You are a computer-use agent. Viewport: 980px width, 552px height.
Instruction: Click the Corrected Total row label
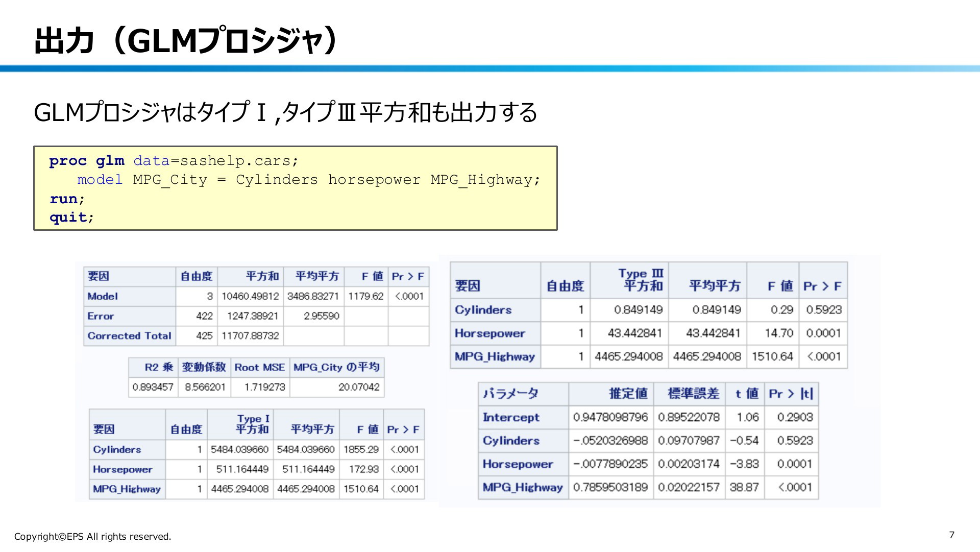tap(129, 336)
